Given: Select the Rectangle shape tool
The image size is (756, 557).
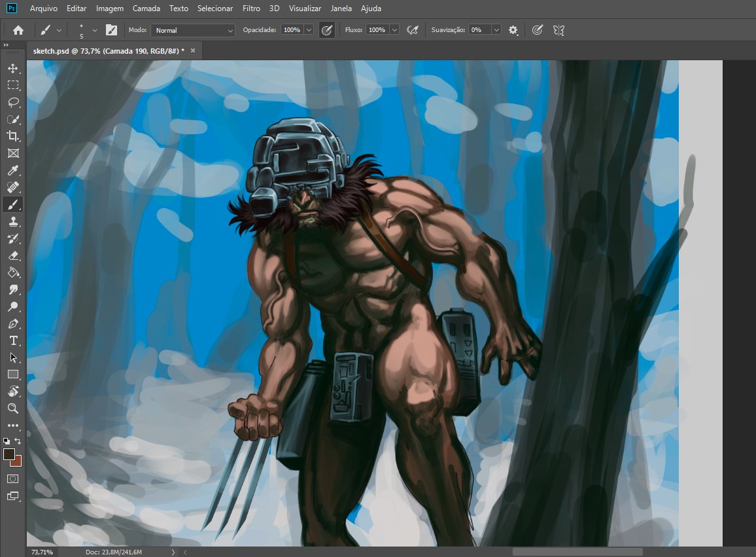Looking at the screenshot, I should tap(13, 374).
